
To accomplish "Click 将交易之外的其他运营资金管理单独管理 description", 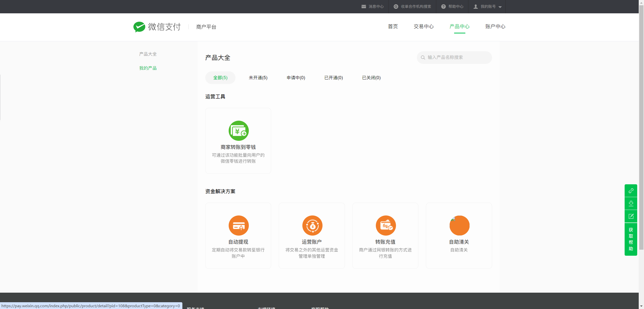I will click(312, 253).
